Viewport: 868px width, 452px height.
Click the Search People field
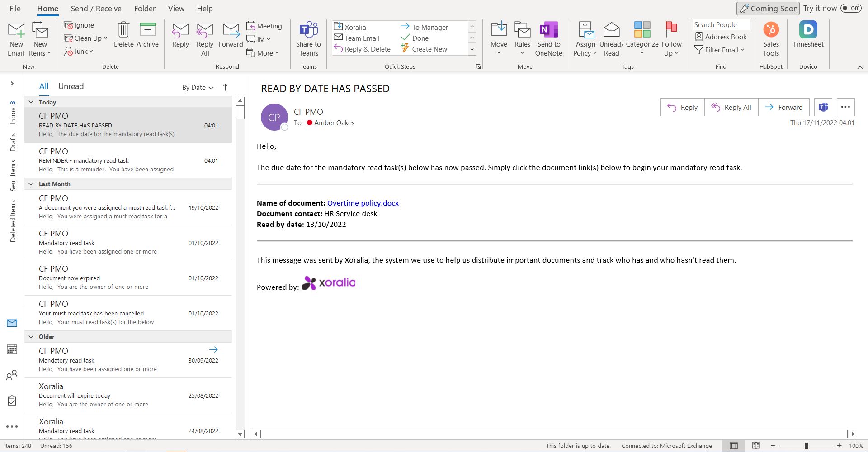coord(721,25)
